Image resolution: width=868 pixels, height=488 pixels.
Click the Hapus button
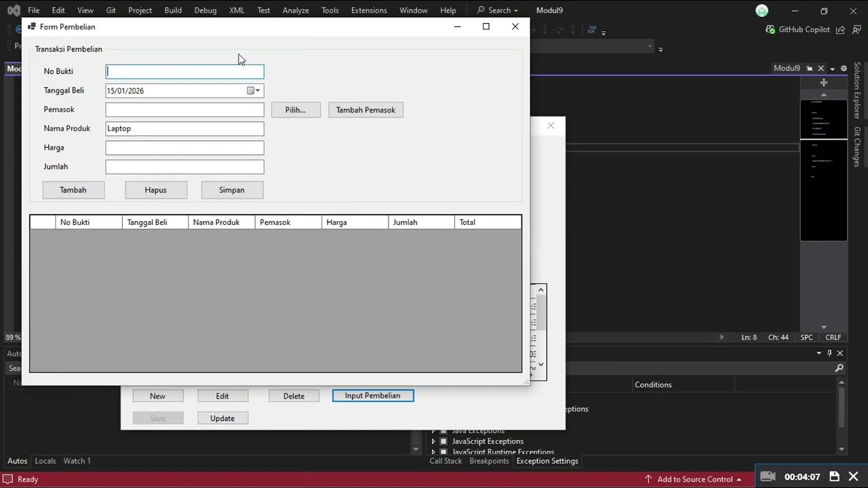[x=156, y=190]
